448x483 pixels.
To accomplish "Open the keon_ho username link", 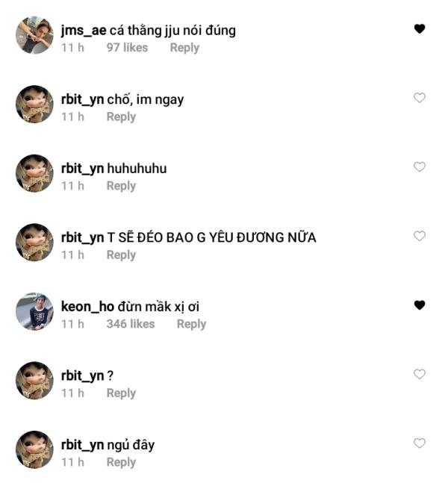I will tap(87, 306).
